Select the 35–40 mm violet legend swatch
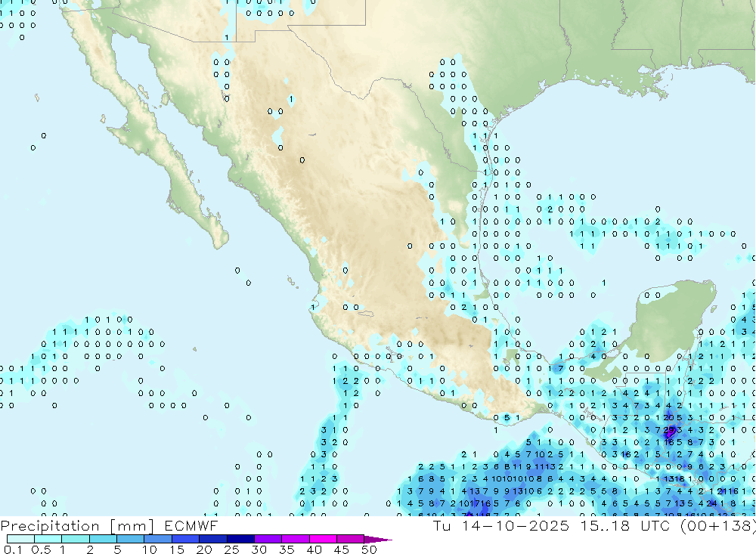The height and width of the screenshot is (554, 756). click(x=296, y=539)
